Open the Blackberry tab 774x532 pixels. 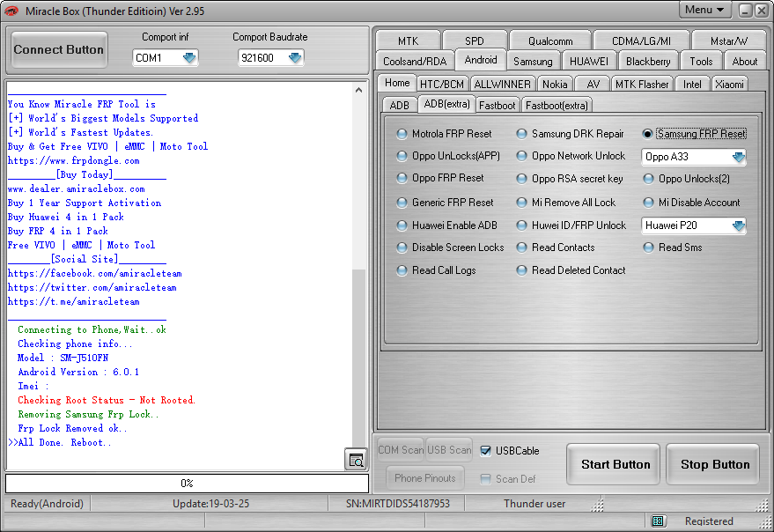(648, 62)
